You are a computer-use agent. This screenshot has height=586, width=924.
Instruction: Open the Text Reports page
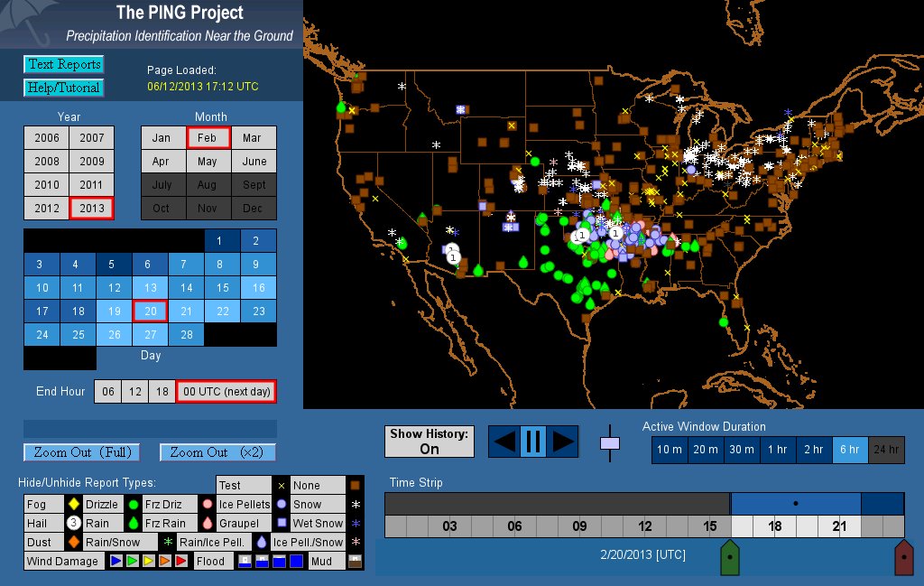point(63,64)
